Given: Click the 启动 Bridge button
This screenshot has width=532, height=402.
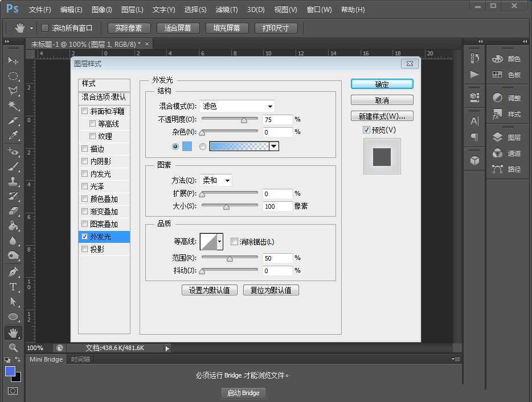Looking at the screenshot, I should 243,393.
